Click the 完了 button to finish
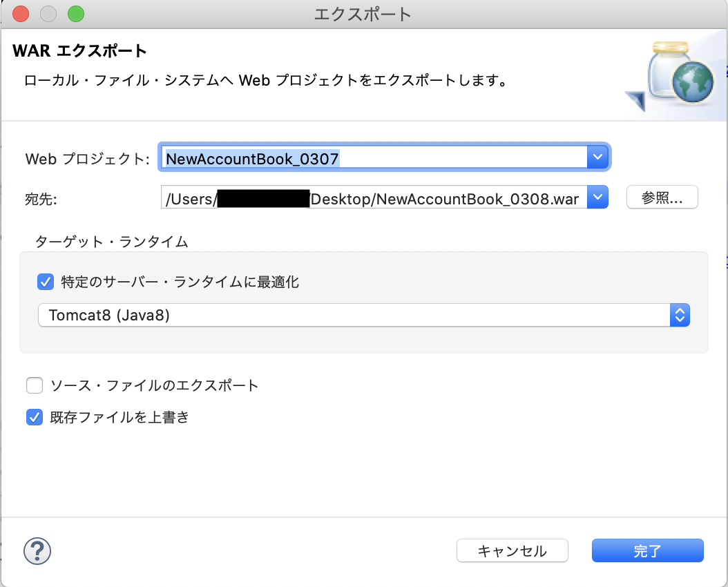Screen dimensions: 728x587 tap(647, 550)
